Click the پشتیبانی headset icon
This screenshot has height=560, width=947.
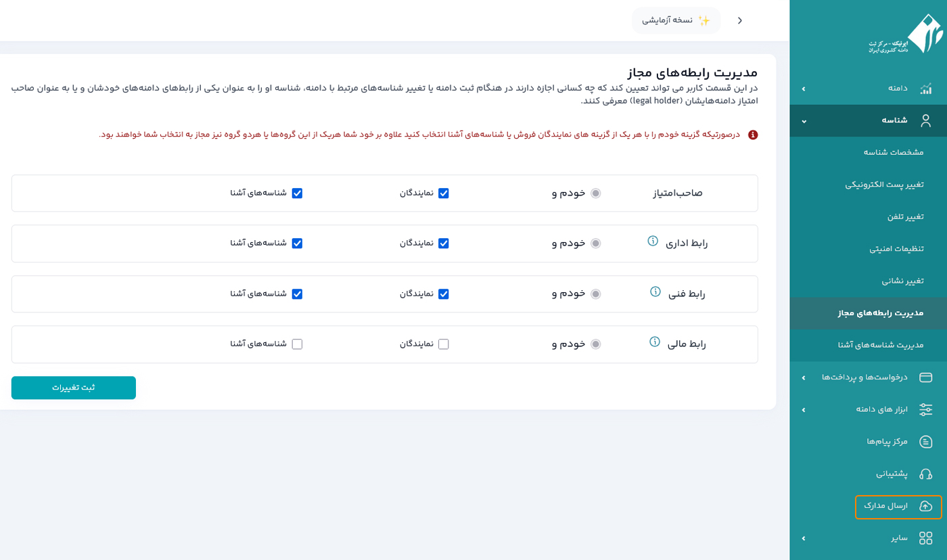tap(925, 473)
